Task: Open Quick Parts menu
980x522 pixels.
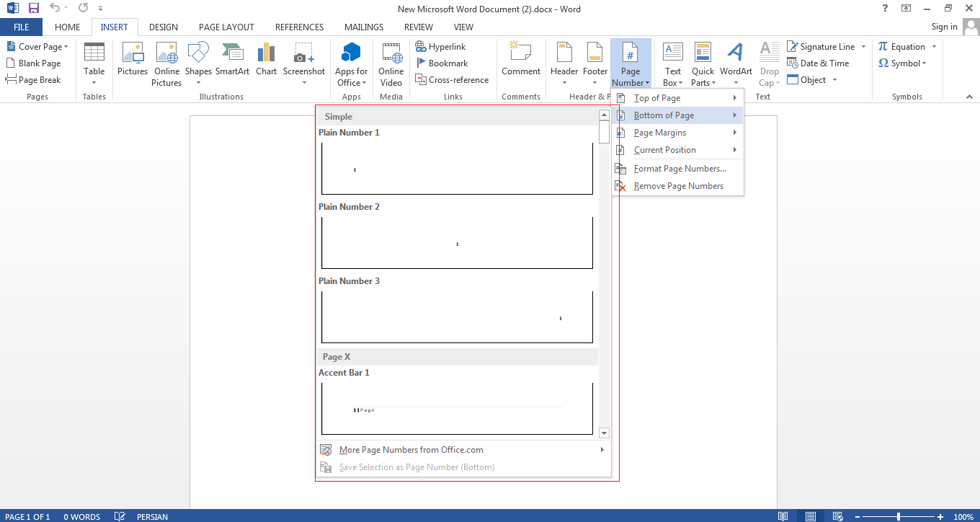Action: pos(703,64)
